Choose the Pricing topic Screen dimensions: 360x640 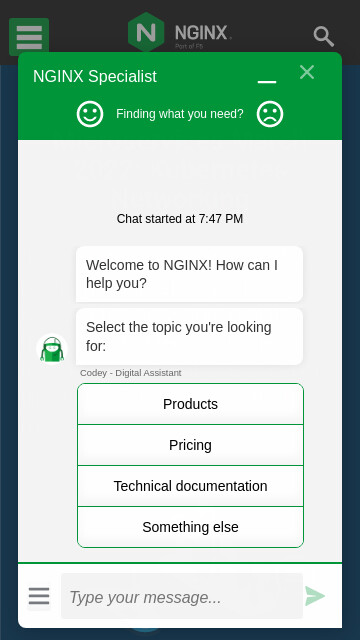pos(190,445)
